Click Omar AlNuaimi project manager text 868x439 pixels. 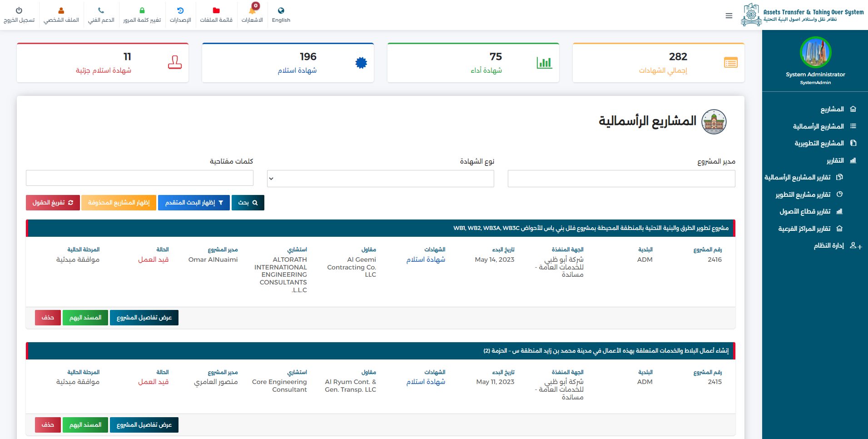click(213, 259)
